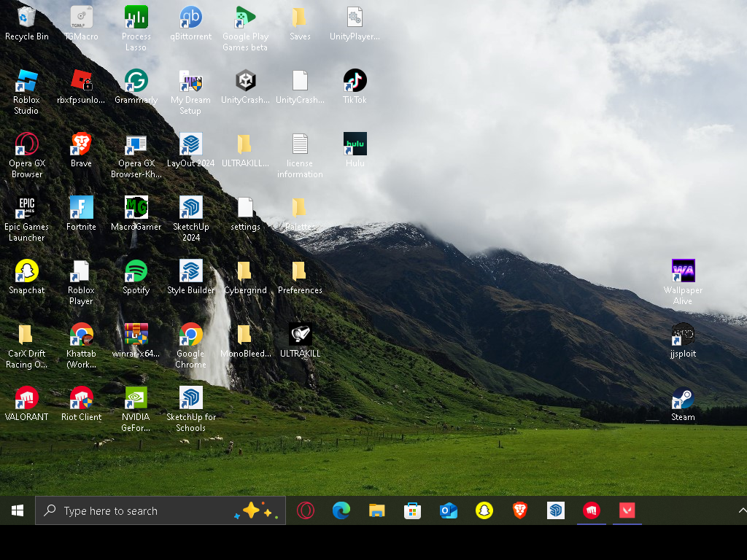Open SketchUp from the taskbar
This screenshot has height=560, width=747.
coord(555,510)
